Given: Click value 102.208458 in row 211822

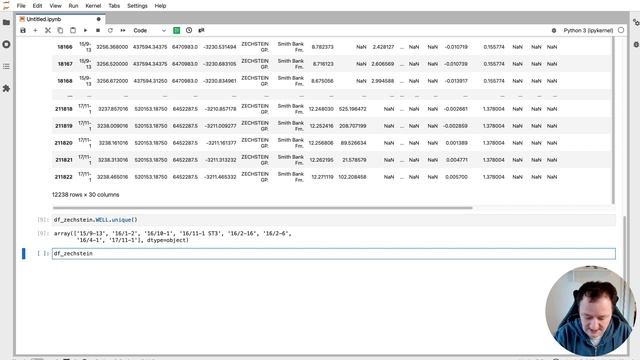Looking at the screenshot, I should point(353,177).
